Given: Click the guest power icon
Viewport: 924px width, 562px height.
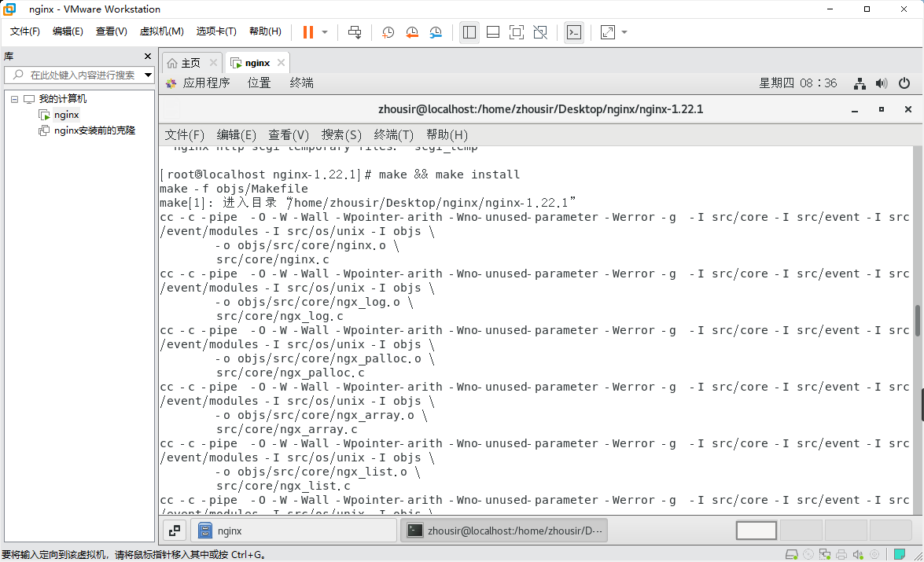Looking at the screenshot, I should coord(904,83).
